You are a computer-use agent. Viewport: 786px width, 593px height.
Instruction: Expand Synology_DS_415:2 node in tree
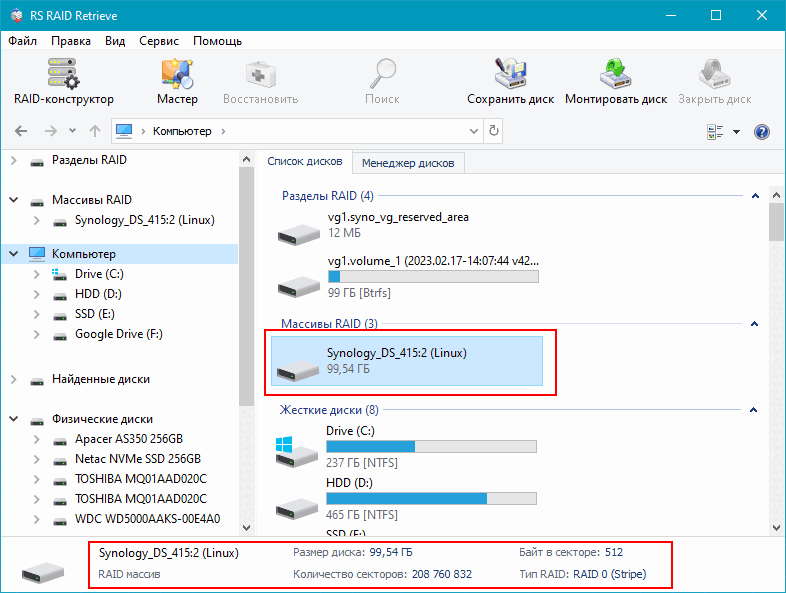(37, 220)
